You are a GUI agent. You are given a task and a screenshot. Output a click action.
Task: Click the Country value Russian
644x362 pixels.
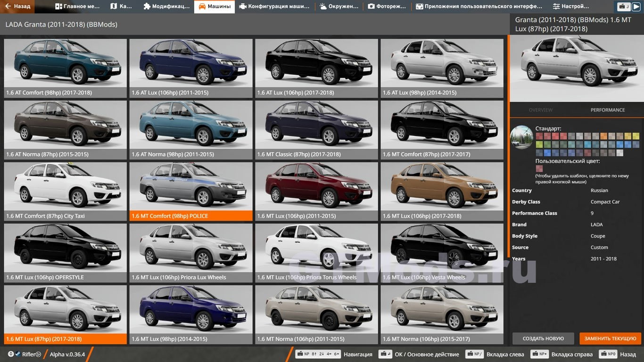point(599,190)
